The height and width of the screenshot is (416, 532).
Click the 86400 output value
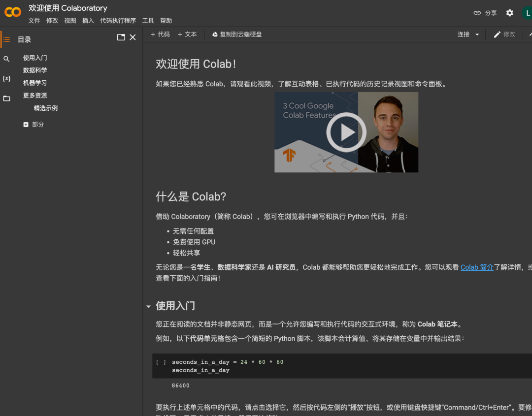[180, 385]
